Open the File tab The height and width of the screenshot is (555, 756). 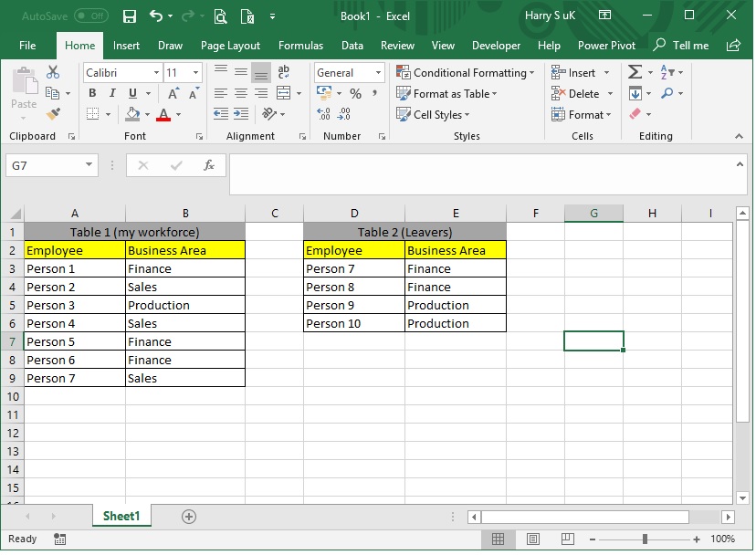point(27,46)
